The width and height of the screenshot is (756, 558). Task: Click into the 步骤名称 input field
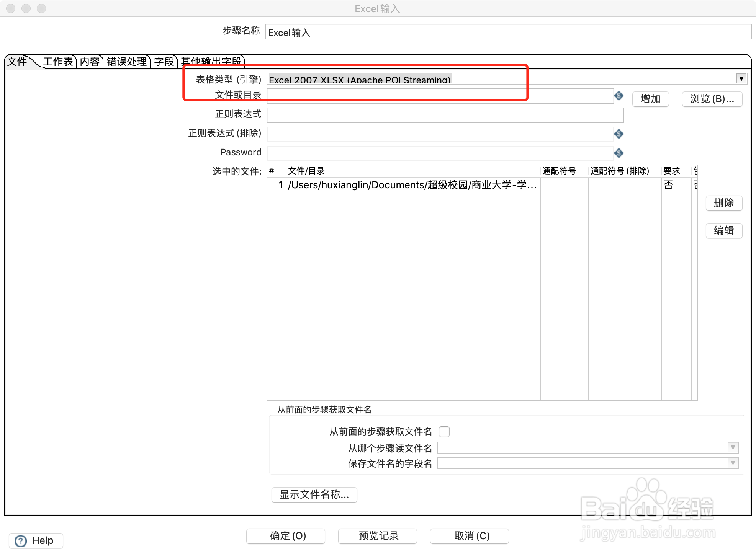(508, 32)
